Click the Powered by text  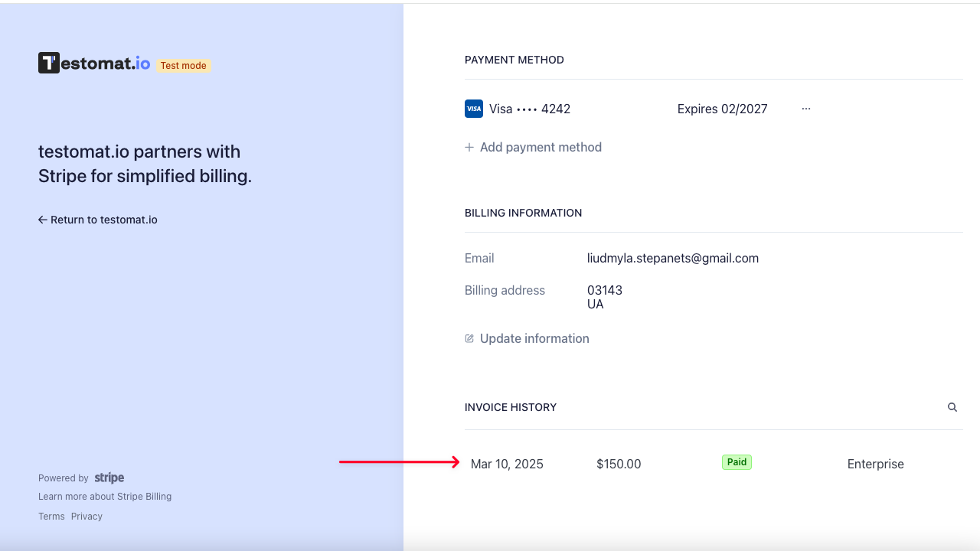64,478
